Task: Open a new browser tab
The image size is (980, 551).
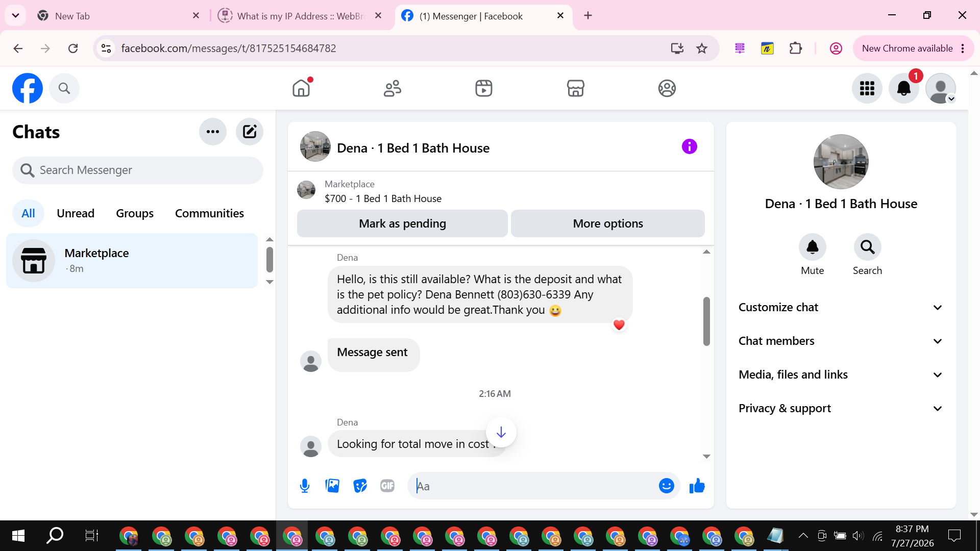Action: tap(588, 15)
